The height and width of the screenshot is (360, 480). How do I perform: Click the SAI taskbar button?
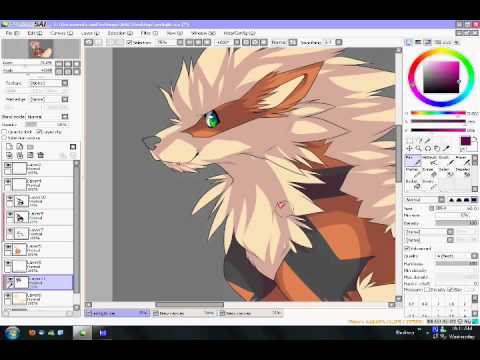pos(82,333)
